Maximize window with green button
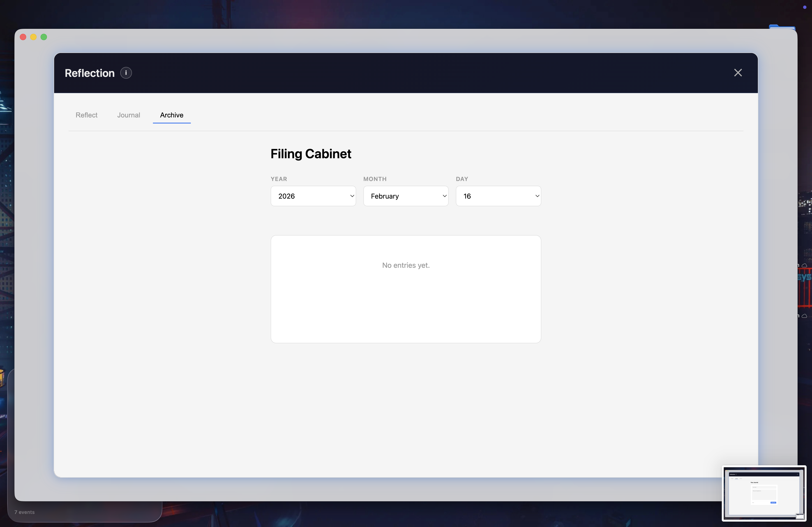812x527 pixels. coord(44,37)
